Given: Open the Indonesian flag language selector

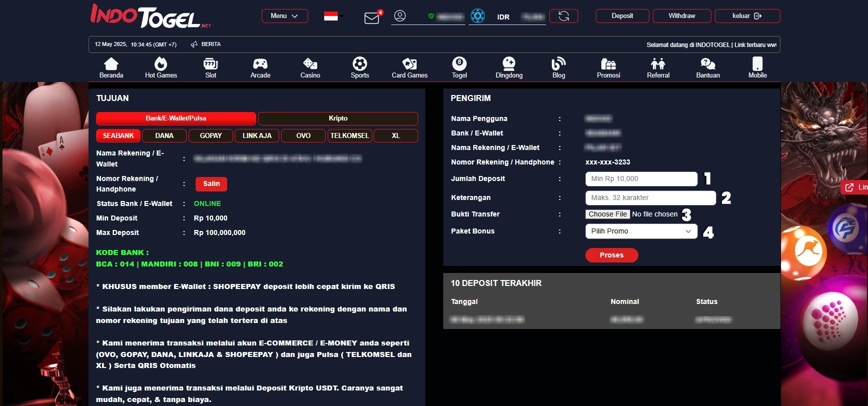Looking at the screenshot, I should pyautogui.click(x=333, y=16).
